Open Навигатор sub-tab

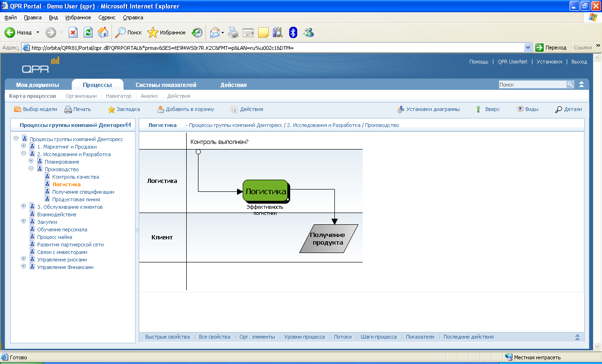[x=119, y=96]
